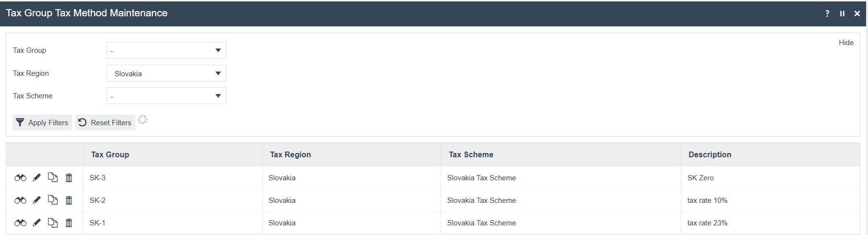Delete the SK-2 row with trash icon

pyautogui.click(x=69, y=200)
